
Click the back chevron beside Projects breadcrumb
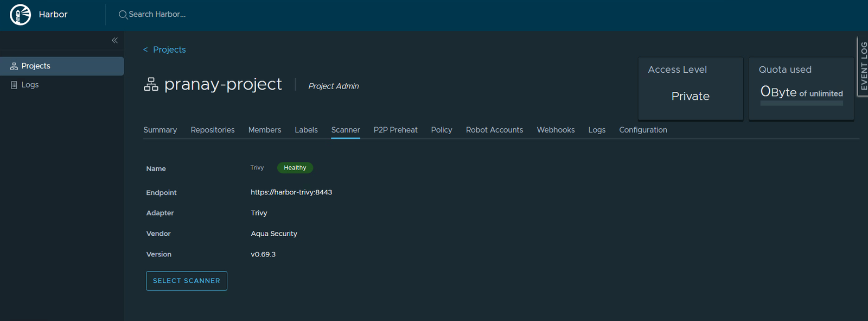[x=145, y=49]
